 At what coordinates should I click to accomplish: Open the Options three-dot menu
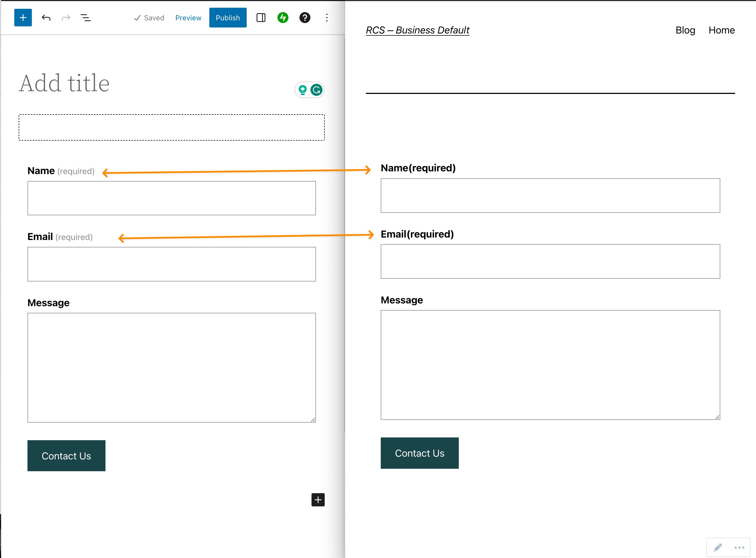tap(327, 18)
